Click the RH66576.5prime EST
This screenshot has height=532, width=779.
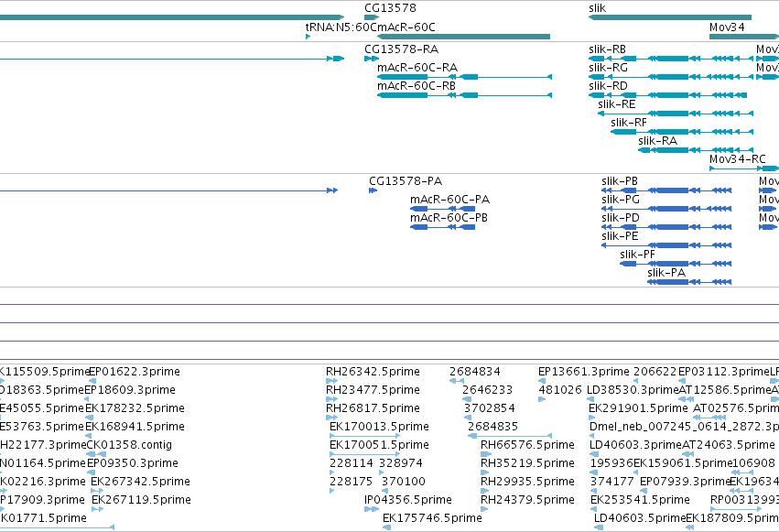pos(485,454)
